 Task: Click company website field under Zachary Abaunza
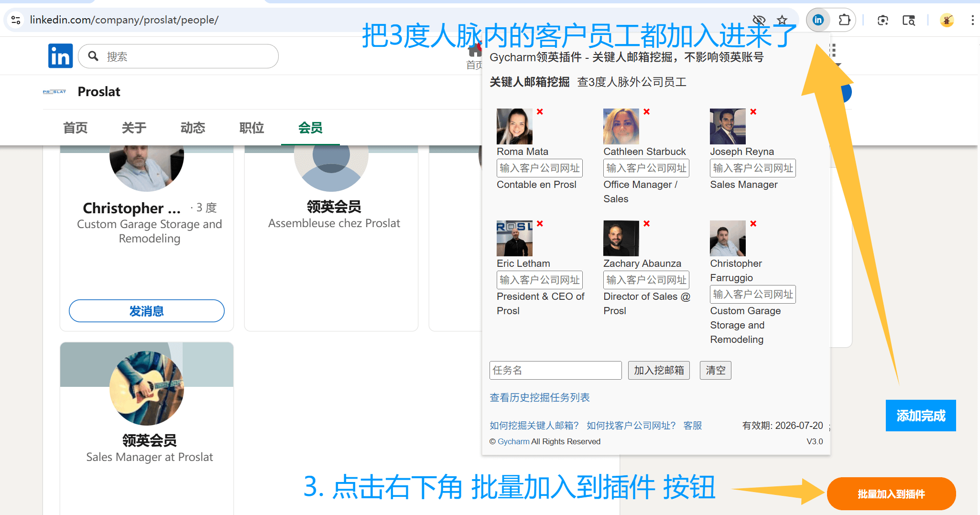click(x=646, y=280)
